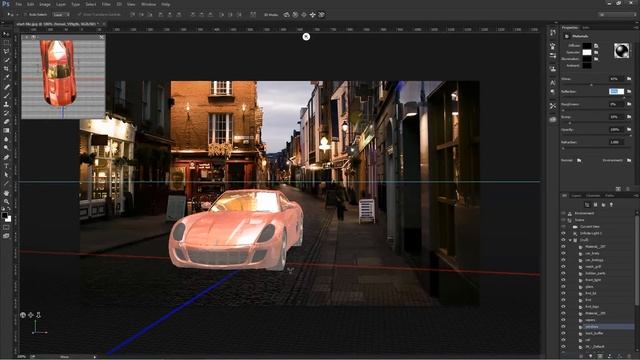The image size is (640, 360).
Task: Click the Slide 3D object mode icon
Action: [313, 15]
